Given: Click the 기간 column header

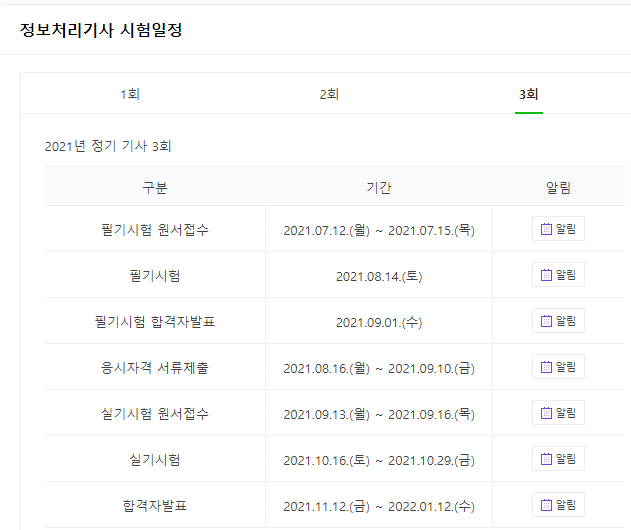Looking at the screenshot, I should click(x=379, y=188).
